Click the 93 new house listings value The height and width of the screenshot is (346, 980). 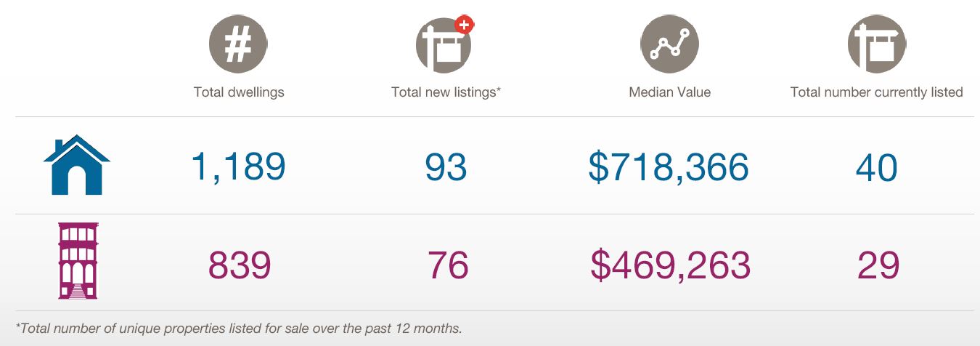tap(446, 167)
